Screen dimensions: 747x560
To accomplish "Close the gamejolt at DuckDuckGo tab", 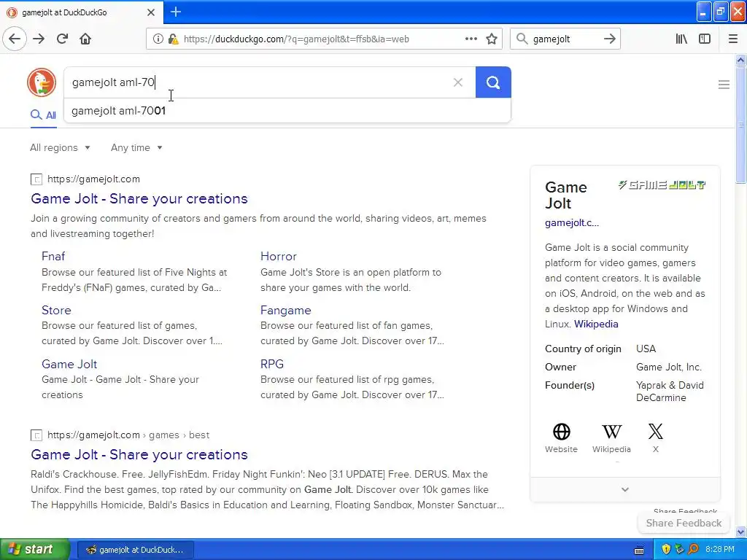I will (151, 12).
